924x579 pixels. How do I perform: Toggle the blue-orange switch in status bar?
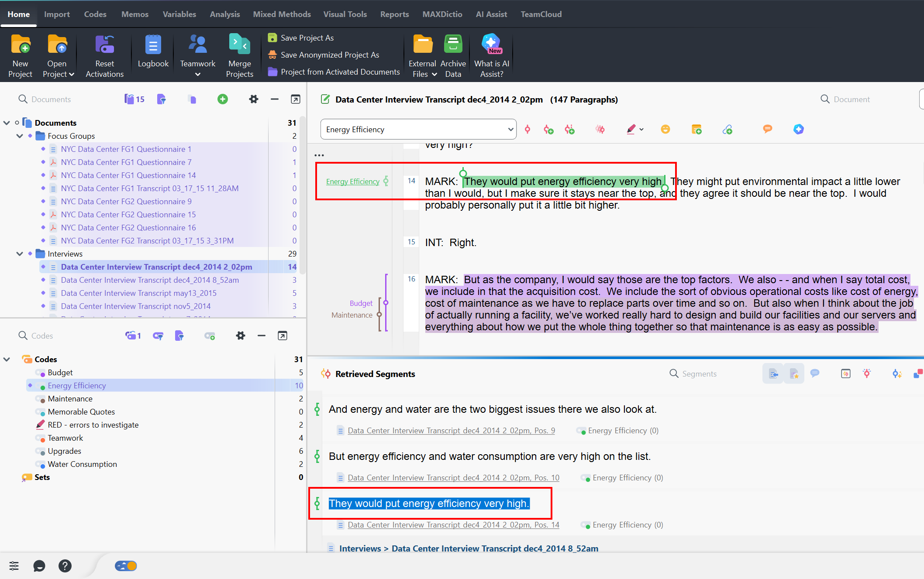click(126, 566)
